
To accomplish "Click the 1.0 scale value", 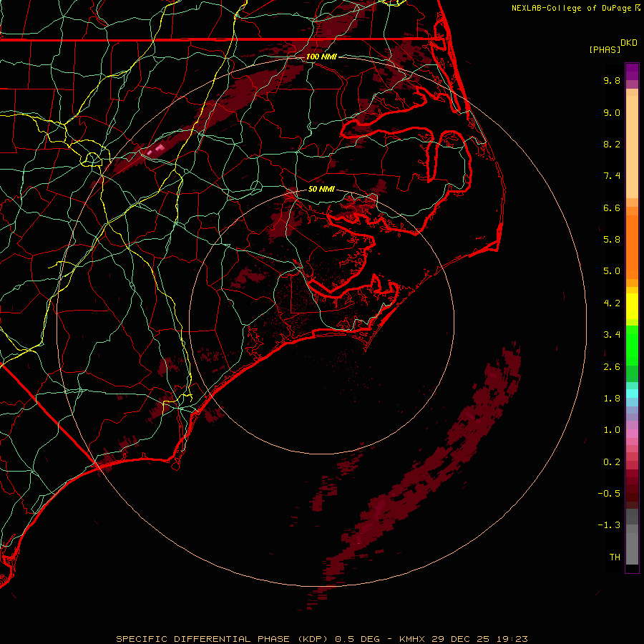I will tap(612, 430).
